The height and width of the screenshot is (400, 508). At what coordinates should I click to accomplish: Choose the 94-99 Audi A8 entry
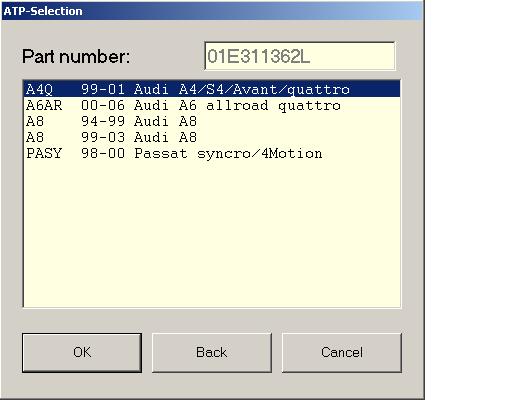(212, 121)
